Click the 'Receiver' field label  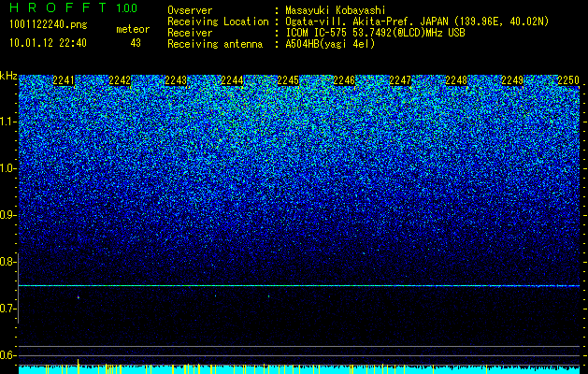(x=190, y=33)
